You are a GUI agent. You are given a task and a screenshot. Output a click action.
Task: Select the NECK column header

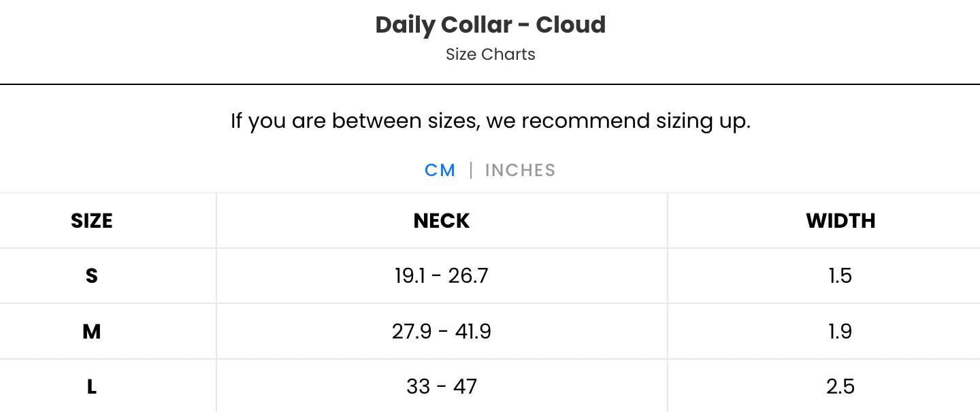[441, 220]
